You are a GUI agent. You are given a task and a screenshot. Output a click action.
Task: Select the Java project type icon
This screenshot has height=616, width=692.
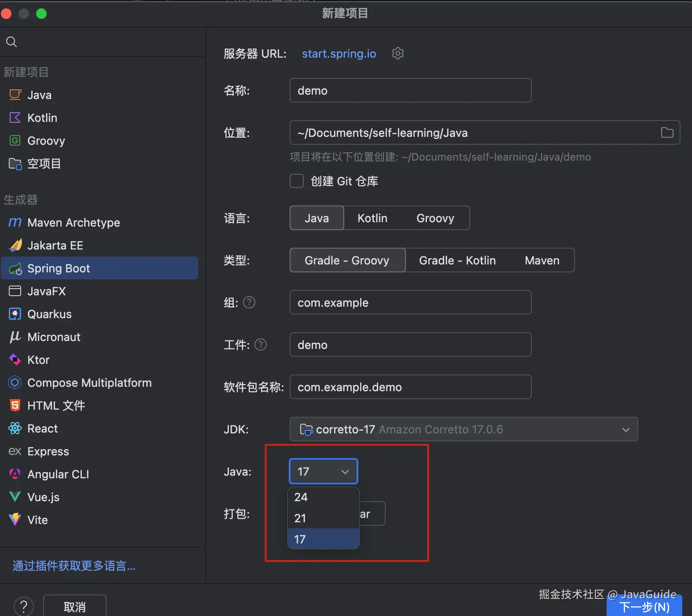click(15, 95)
